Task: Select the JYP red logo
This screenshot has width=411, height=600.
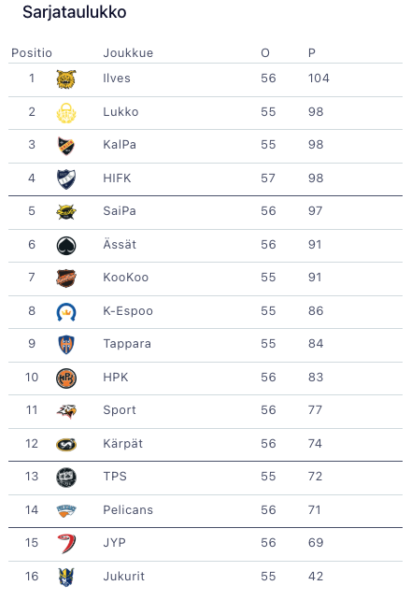Action: point(67,543)
